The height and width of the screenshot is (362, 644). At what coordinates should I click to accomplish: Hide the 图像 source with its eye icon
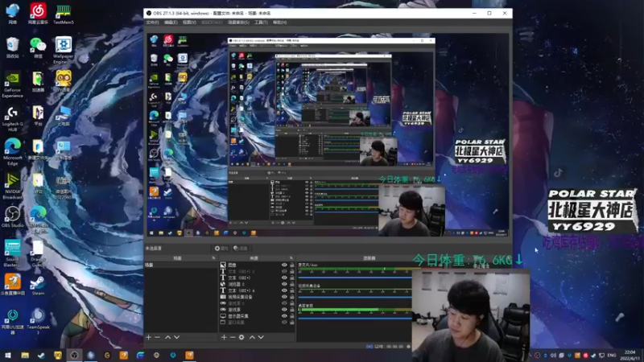(x=284, y=265)
